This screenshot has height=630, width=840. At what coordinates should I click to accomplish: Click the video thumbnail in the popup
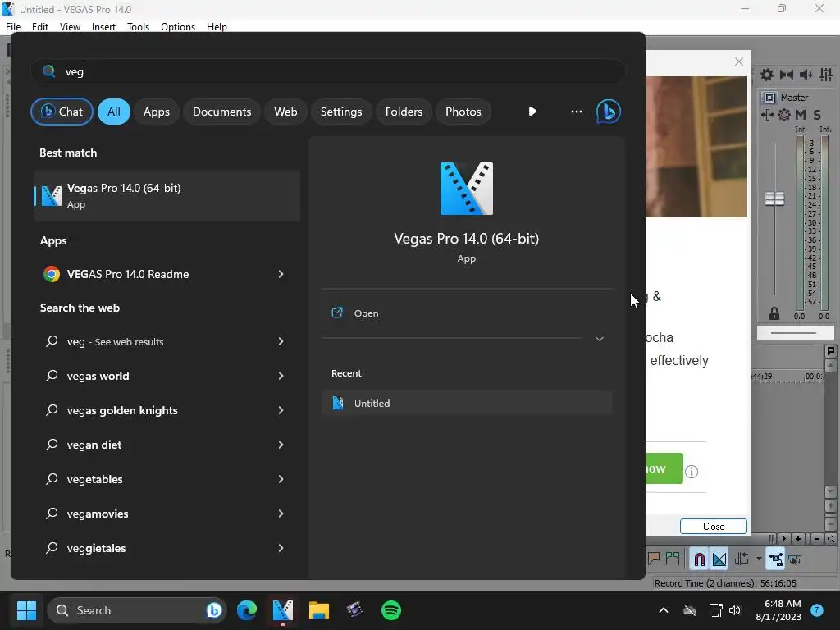coord(696,146)
